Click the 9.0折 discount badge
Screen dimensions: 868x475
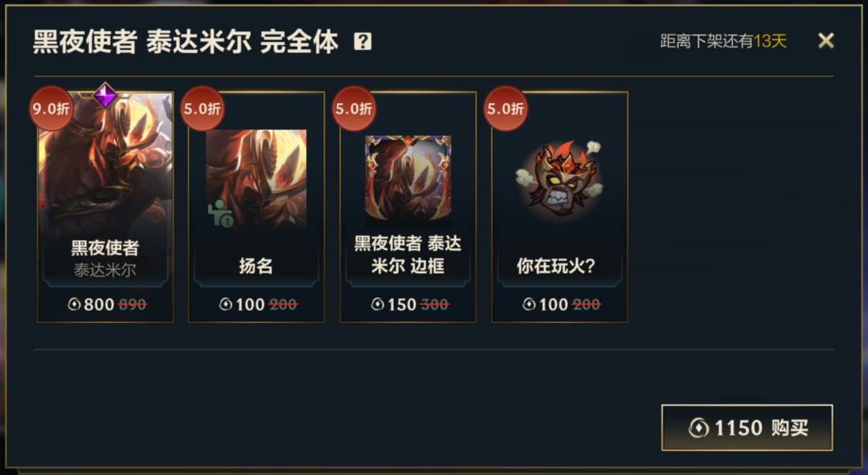coord(51,109)
